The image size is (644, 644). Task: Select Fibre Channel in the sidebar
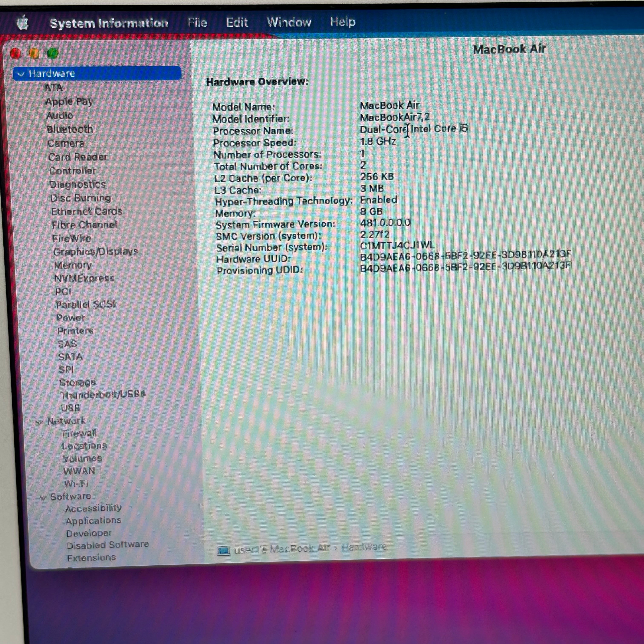pyautogui.click(x=85, y=225)
